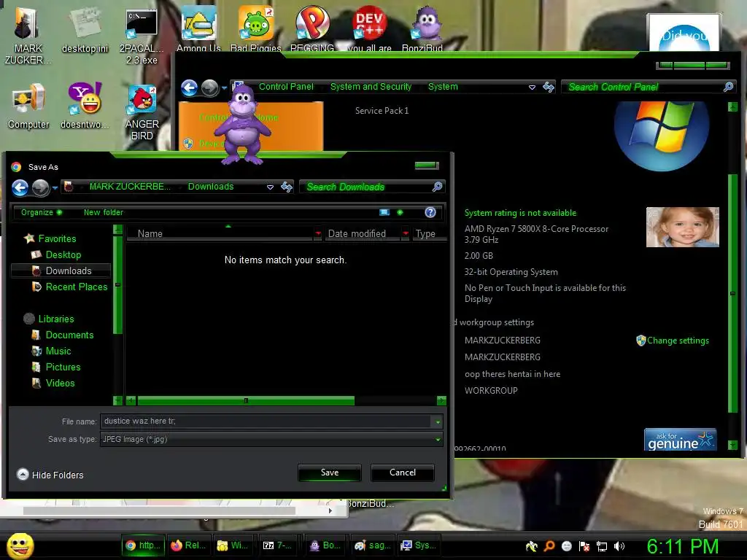Viewport: 747px width, 560px height.
Task: Click the Back arrow in Control Panel window
Action: point(190,87)
